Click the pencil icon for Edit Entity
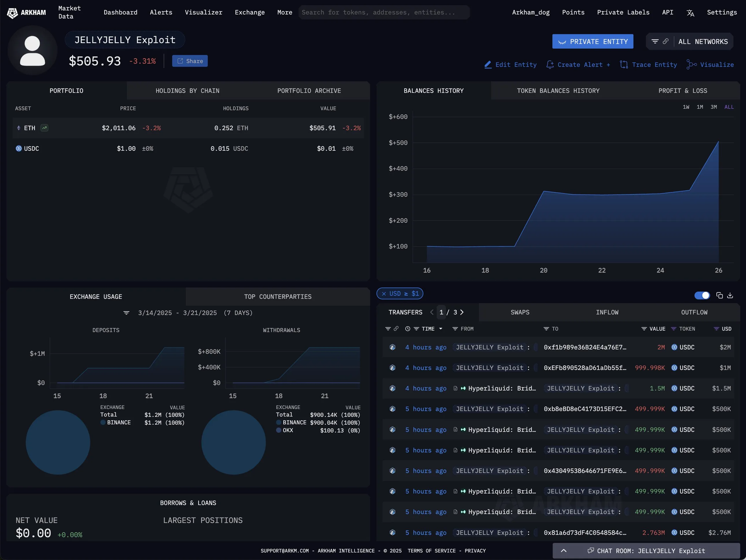Screen dimensions: 746x560 [488, 65]
